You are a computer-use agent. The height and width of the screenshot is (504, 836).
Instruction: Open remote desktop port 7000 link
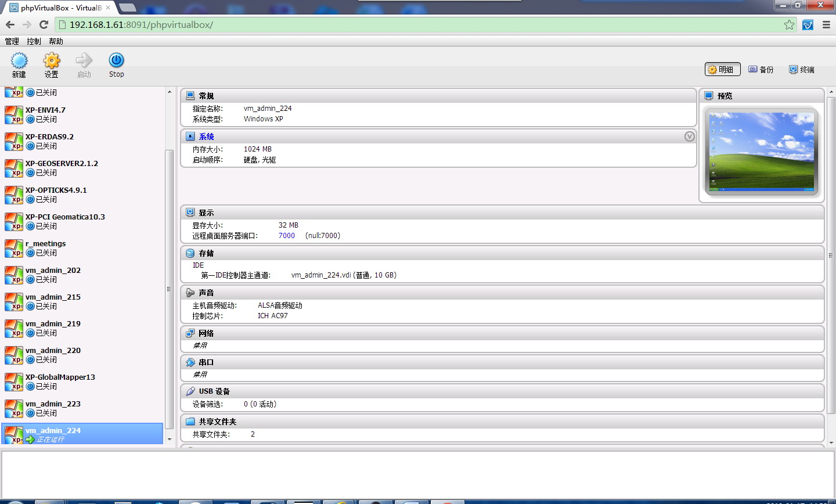(287, 236)
